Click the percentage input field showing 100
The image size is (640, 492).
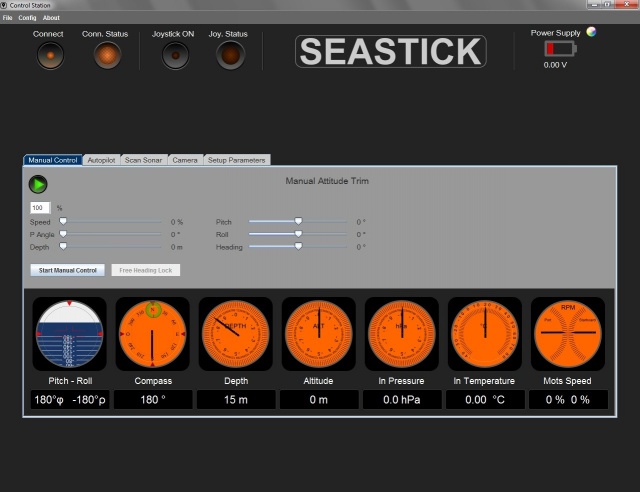39,207
